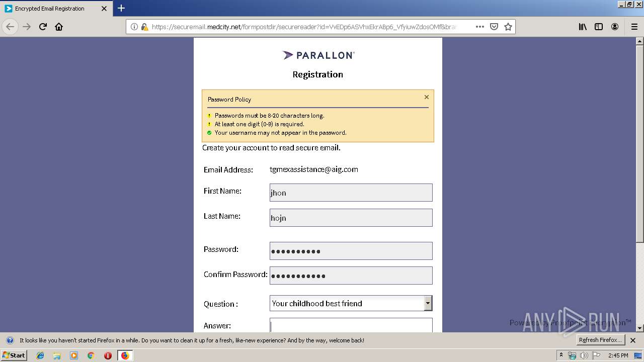Open a new tab
This screenshot has height=362, width=644.
point(121,8)
